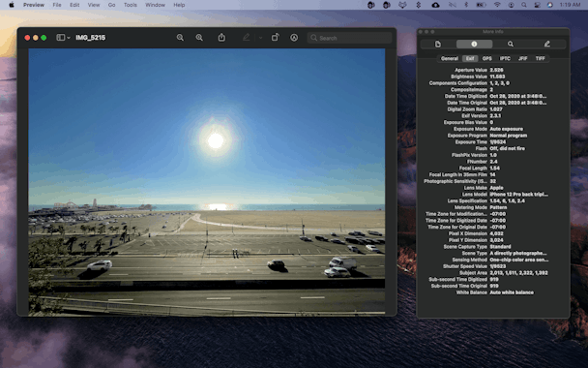Select the More Info inspector (i) icon
Screen dimensions: 588x368
[474, 45]
